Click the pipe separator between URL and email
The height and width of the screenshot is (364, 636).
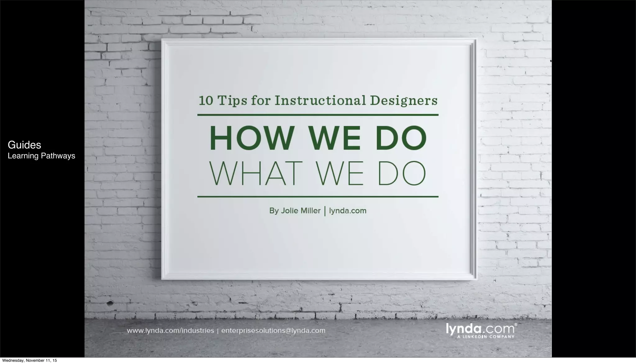218,331
